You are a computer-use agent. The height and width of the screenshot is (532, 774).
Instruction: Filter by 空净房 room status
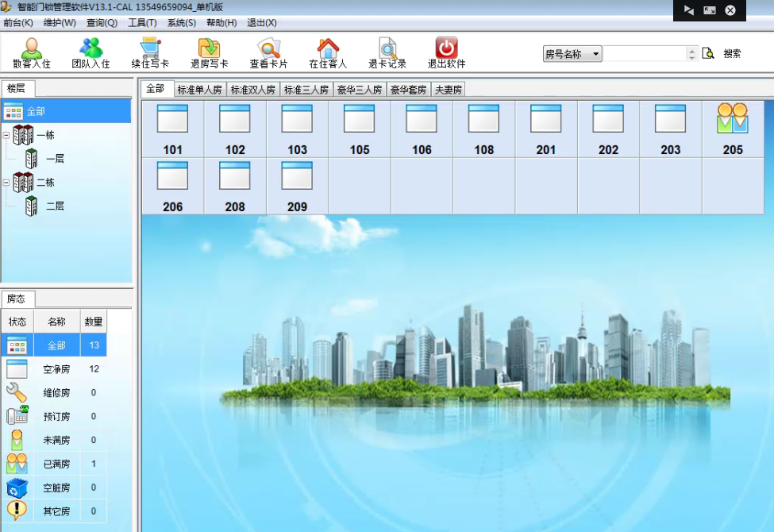tap(54, 369)
